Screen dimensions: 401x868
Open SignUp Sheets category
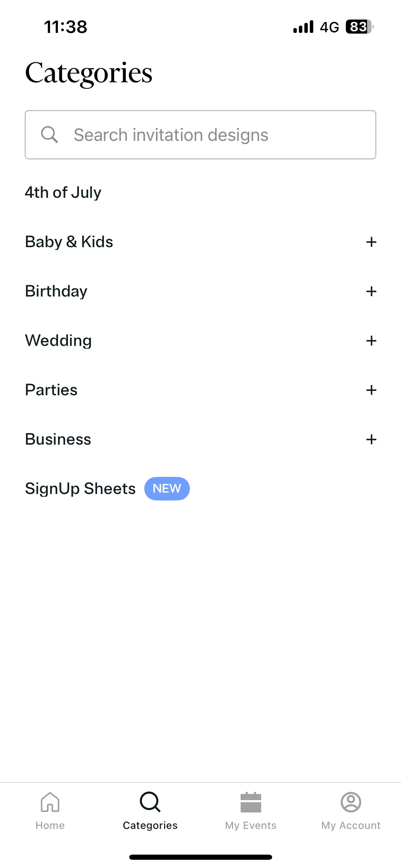tap(80, 489)
